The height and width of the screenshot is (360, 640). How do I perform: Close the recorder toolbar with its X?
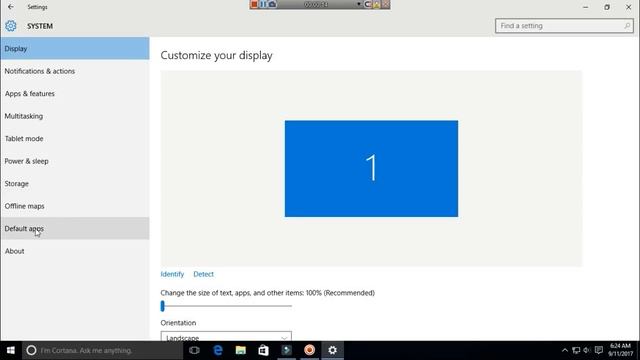pos(386,4)
